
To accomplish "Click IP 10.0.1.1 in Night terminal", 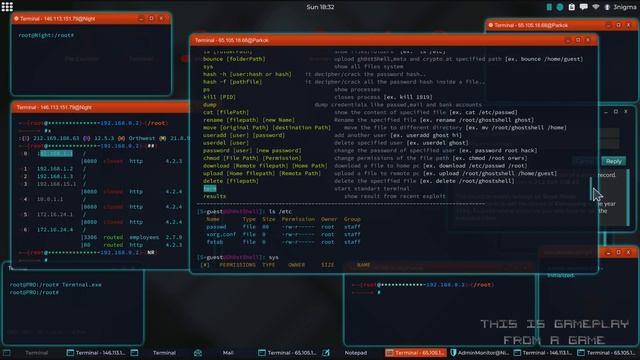I will coord(50,199).
